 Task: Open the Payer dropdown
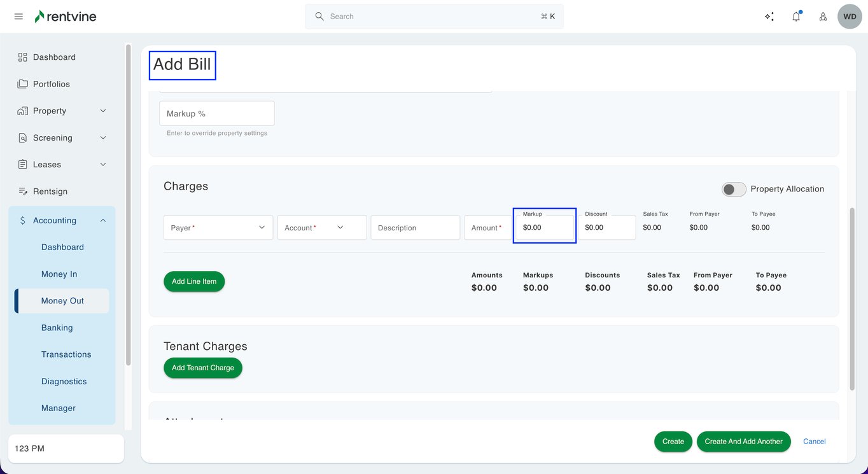point(218,227)
